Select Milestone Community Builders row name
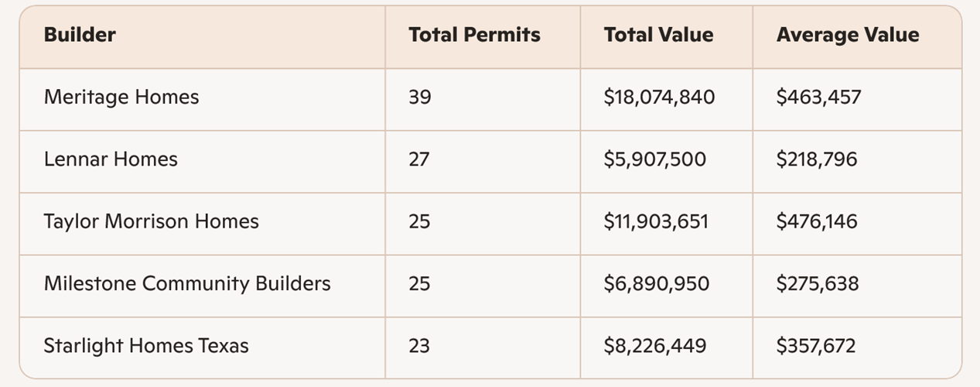The width and height of the screenshot is (980, 387). click(x=187, y=283)
